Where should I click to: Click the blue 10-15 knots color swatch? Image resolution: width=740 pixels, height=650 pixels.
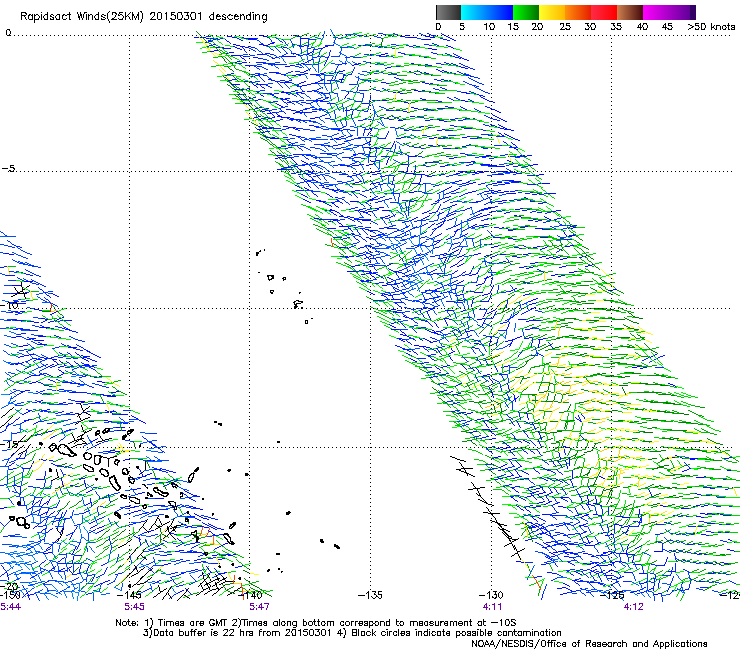coord(500,12)
